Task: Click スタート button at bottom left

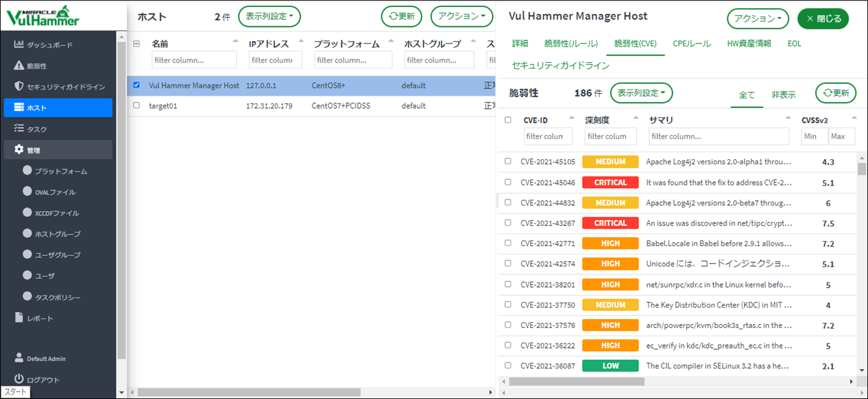Action: [15, 392]
